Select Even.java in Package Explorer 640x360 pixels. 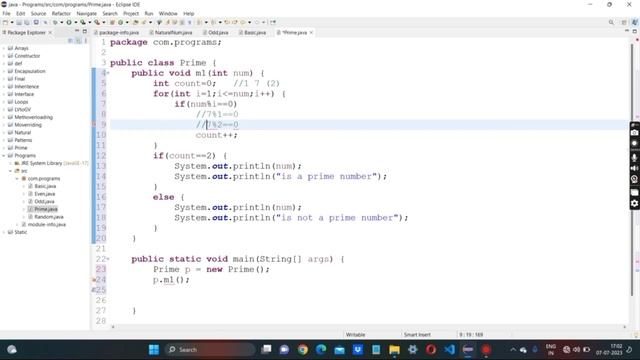42,194
